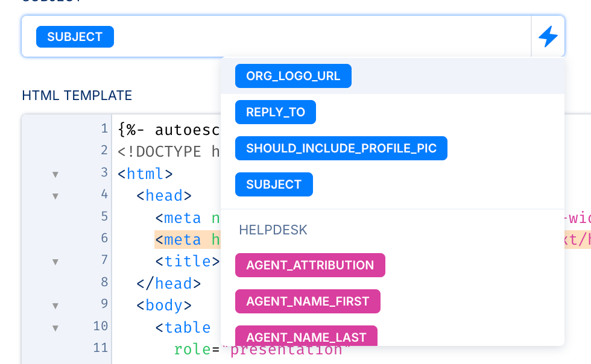Select SUBJECT in the dropdown list
591x364 pixels.
(274, 184)
